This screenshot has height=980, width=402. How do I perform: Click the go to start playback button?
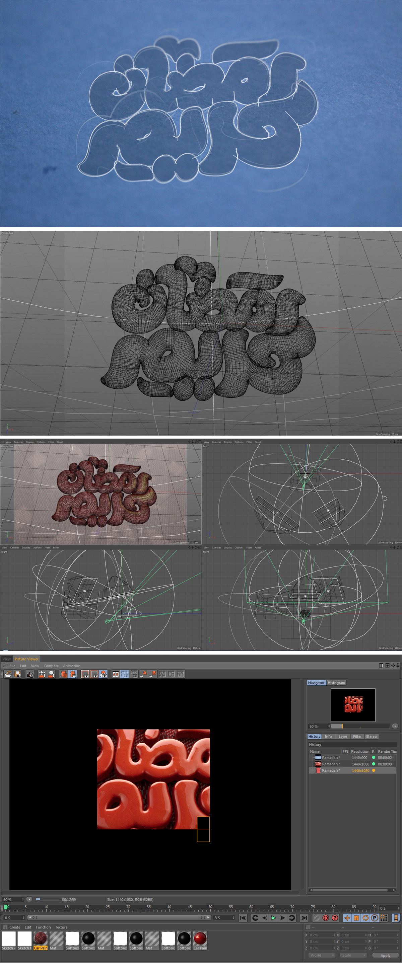coord(243,918)
